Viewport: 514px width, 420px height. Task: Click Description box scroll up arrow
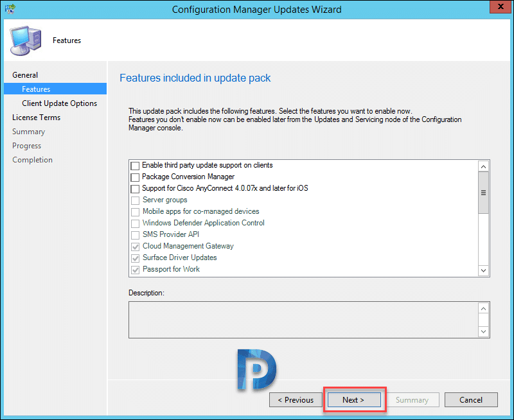tap(483, 309)
